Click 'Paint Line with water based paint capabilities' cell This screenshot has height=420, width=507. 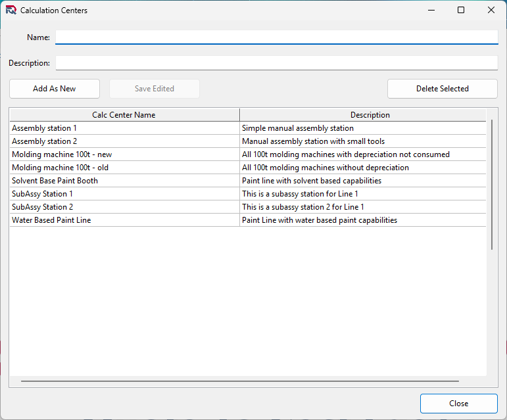pos(363,220)
